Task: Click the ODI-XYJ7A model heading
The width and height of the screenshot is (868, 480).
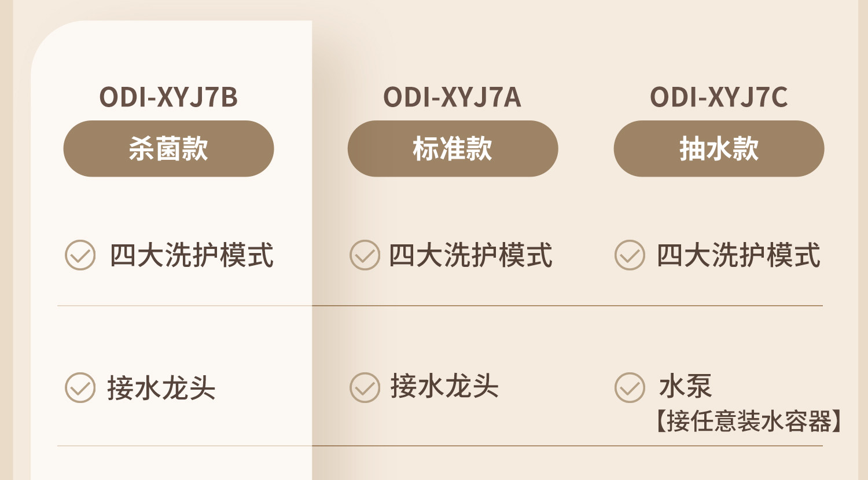Action: [453, 97]
